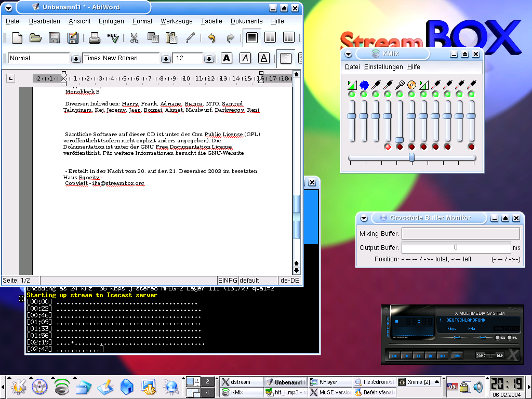
Task: Save the document with the floppy icon
Action: pos(54,37)
